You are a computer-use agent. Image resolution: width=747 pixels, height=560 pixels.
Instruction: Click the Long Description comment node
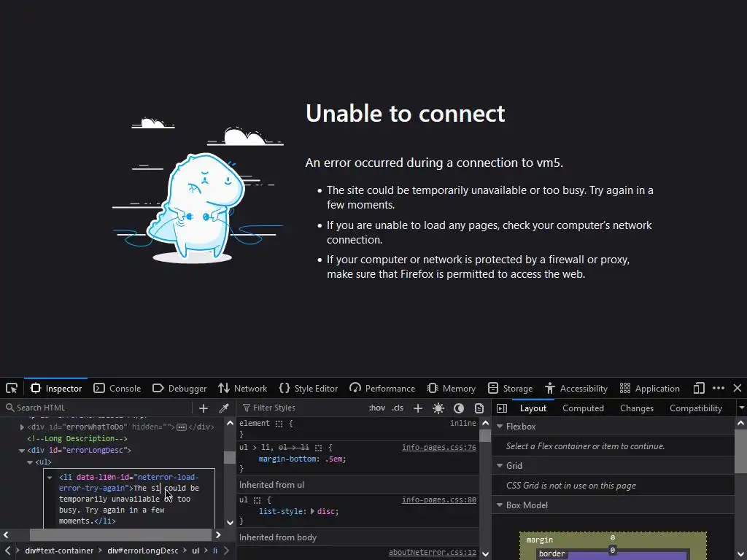[x=77, y=438]
